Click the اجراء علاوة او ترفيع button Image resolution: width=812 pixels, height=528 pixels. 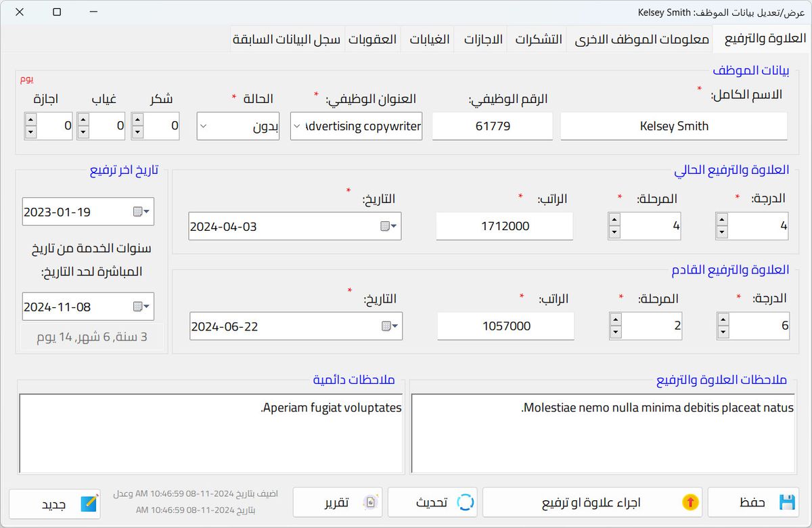[591, 502]
